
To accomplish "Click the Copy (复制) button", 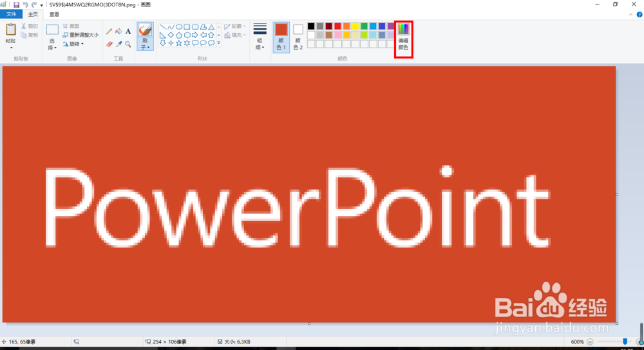I will [x=30, y=35].
